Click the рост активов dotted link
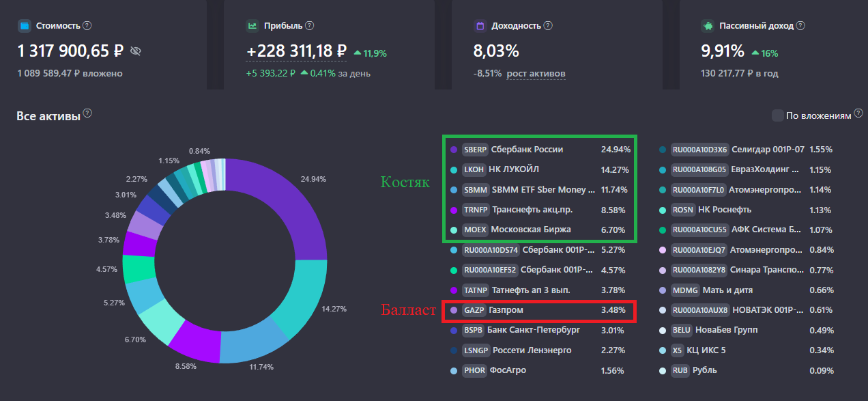Image resolution: width=868 pixels, height=401 pixels. (x=536, y=73)
